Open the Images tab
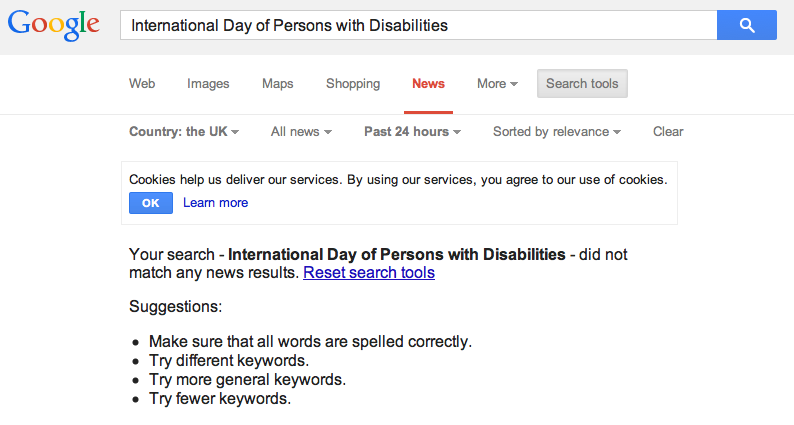This screenshot has height=425, width=794. click(x=208, y=84)
